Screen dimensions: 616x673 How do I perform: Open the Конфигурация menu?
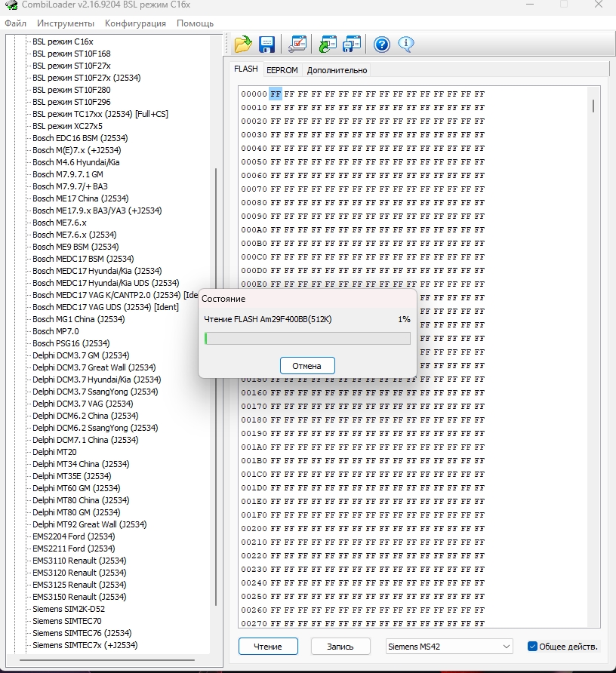(x=135, y=23)
